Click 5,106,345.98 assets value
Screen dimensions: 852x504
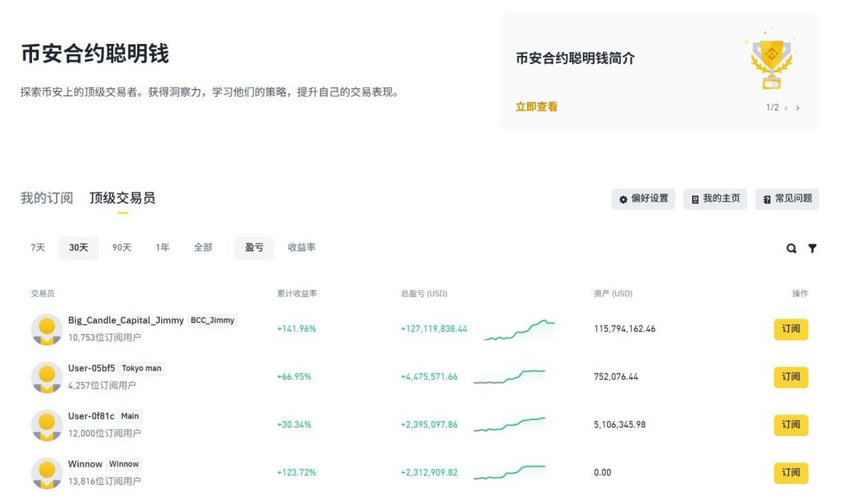click(x=620, y=424)
